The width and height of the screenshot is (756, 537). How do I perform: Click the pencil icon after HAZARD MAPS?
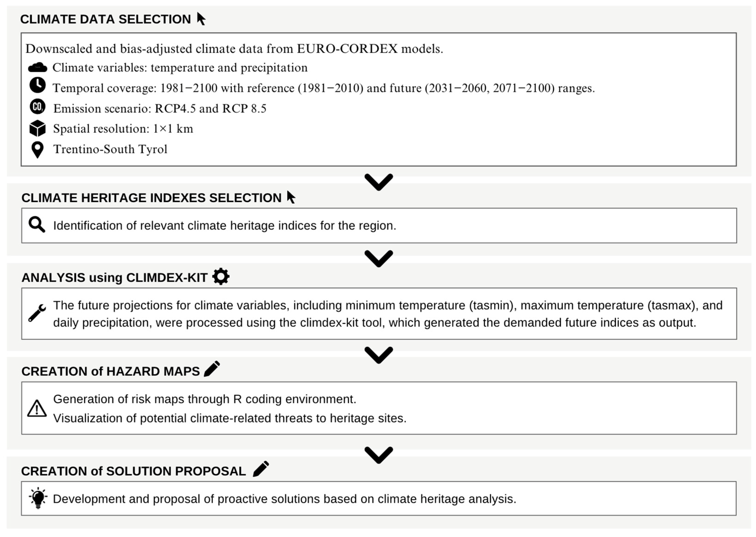(x=212, y=369)
